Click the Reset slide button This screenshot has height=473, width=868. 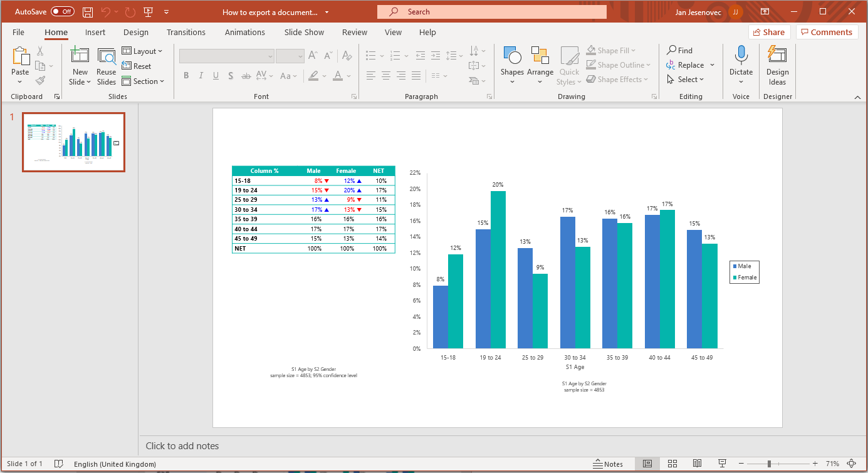click(x=137, y=66)
